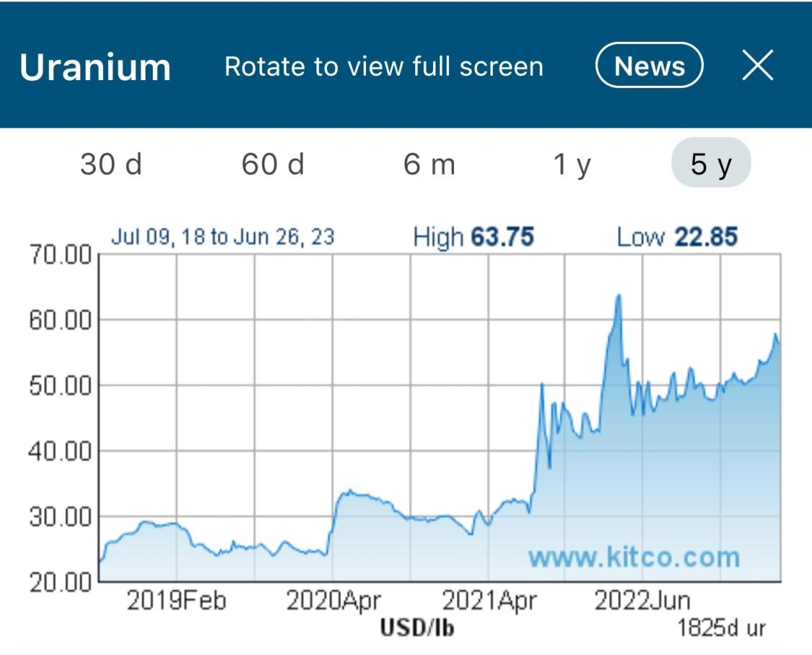The height and width of the screenshot is (655, 812).
Task: Click the 2021Apr x-axis label
Action: pos(488,601)
